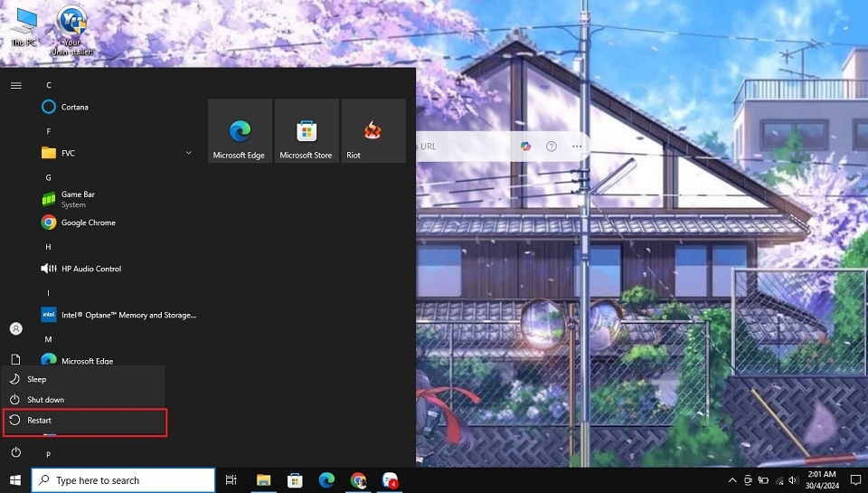Click the Windows Start button

point(15,480)
